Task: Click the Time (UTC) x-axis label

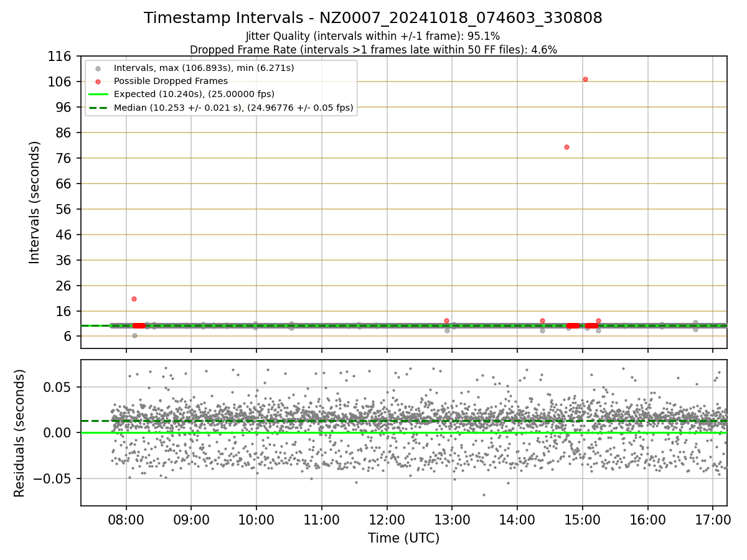Action: click(x=403, y=538)
